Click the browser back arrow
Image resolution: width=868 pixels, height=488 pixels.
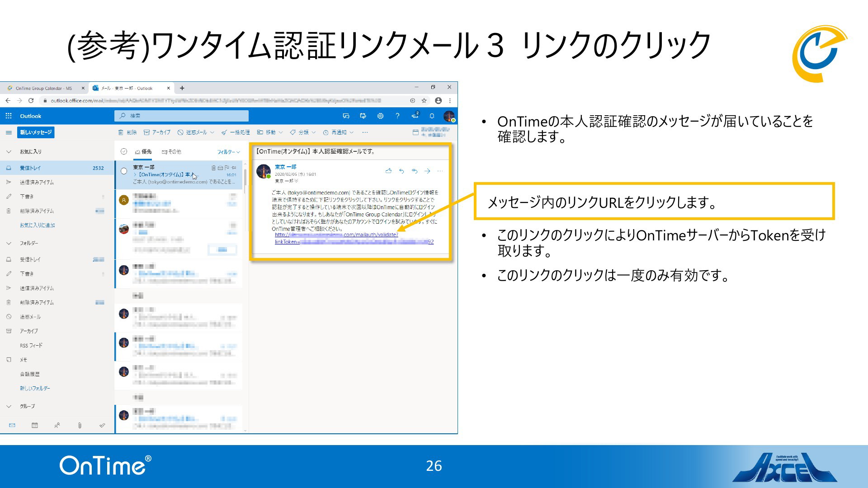tap(8, 100)
